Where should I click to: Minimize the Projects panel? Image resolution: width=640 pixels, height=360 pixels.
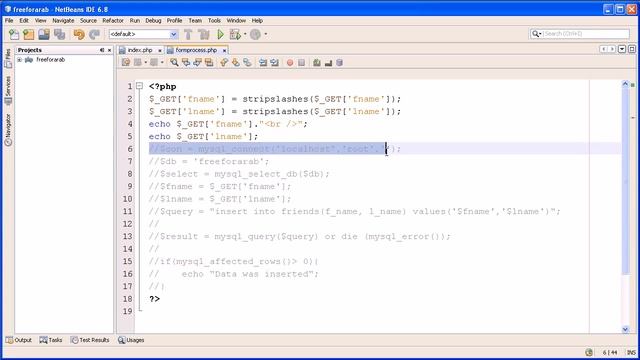point(102,50)
